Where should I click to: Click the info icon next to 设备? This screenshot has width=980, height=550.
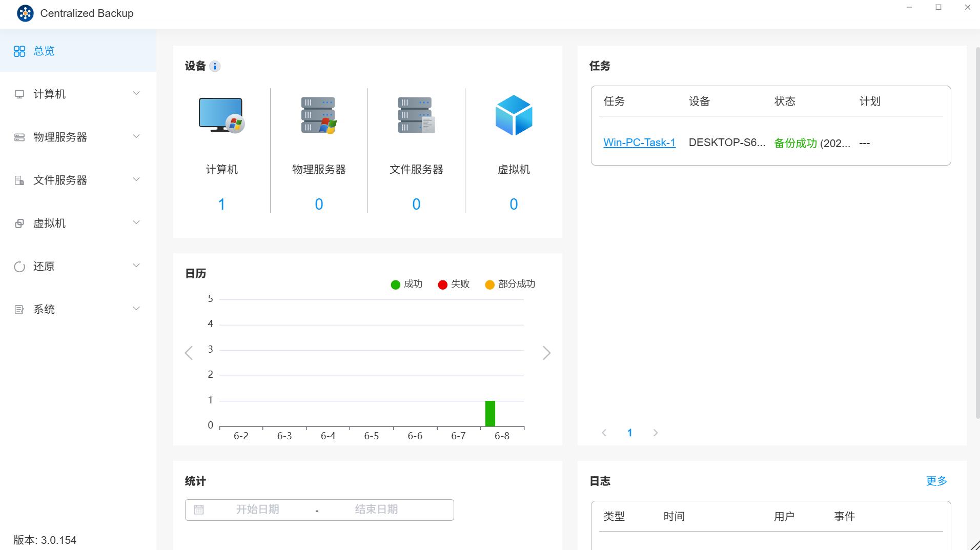pyautogui.click(x=215, y=66)
